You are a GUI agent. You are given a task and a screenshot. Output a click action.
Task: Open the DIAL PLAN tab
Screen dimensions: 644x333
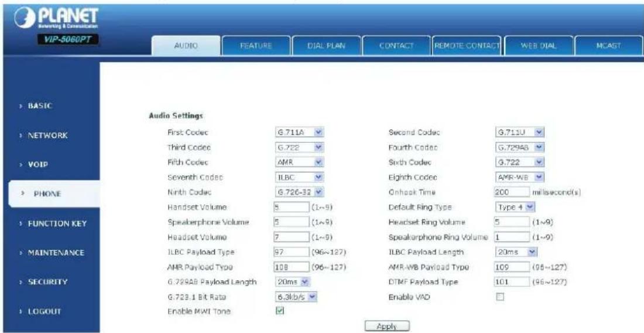[326, 45]
